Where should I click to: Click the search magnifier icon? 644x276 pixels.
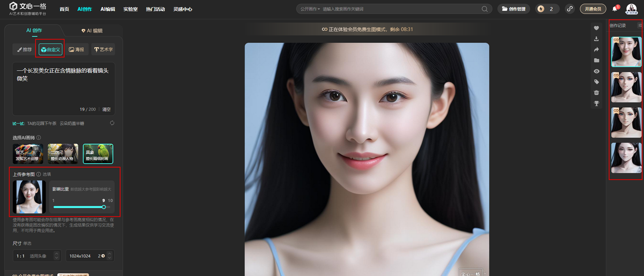[485, 9]
